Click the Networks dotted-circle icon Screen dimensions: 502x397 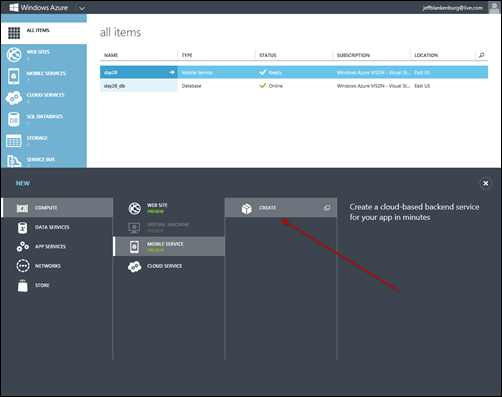(x=23, y=266)
